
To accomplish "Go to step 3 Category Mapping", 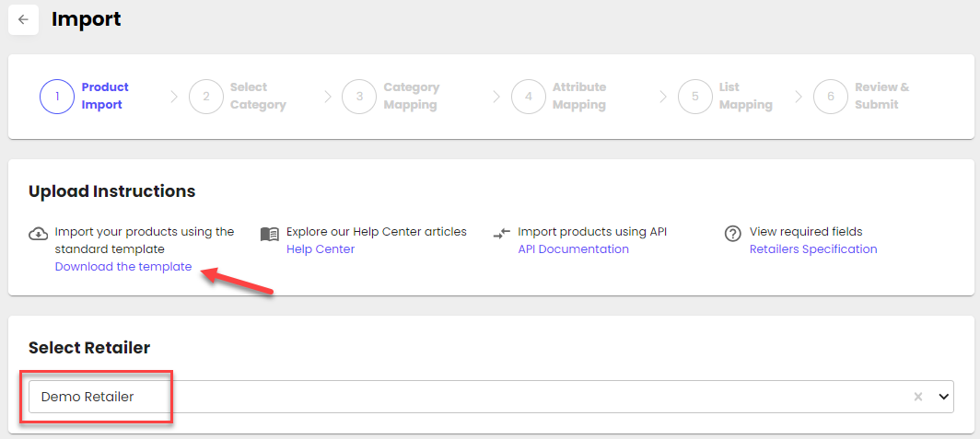I will (x=411, y=96).
